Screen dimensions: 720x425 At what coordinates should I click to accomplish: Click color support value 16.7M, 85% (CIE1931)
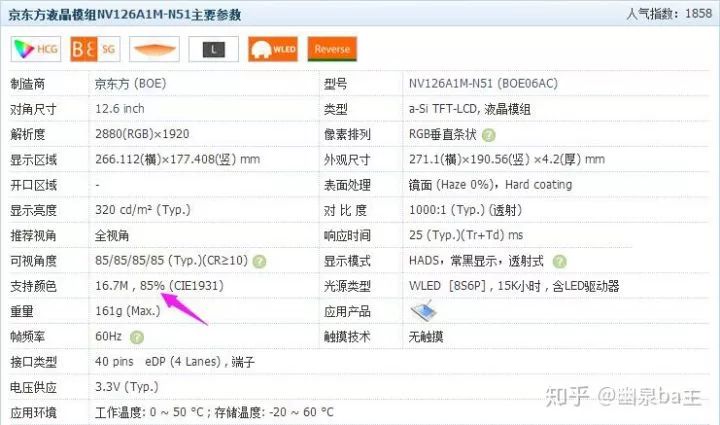tap(159, 285)
